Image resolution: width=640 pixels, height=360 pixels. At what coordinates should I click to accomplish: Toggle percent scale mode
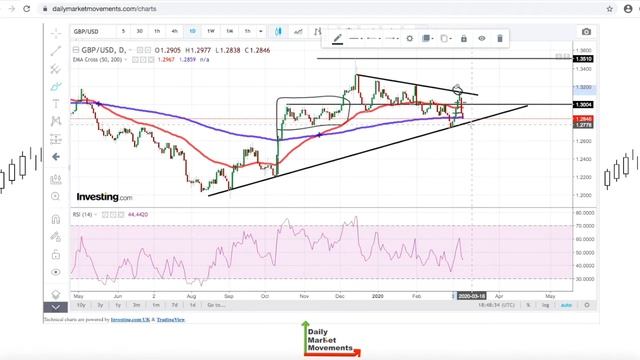(528, 305)
